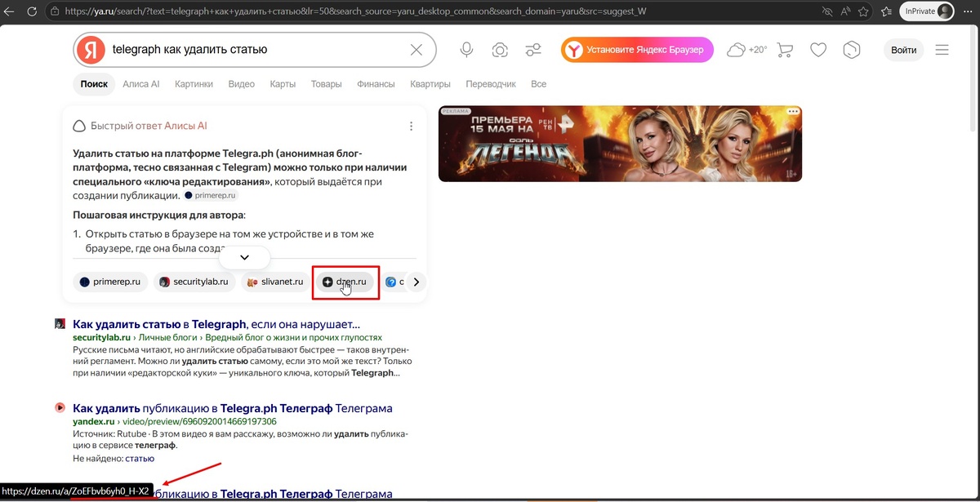The height and width of the screenshot is (502, 980).
Task: Open the hexagon collections icon
Action: 852,50
